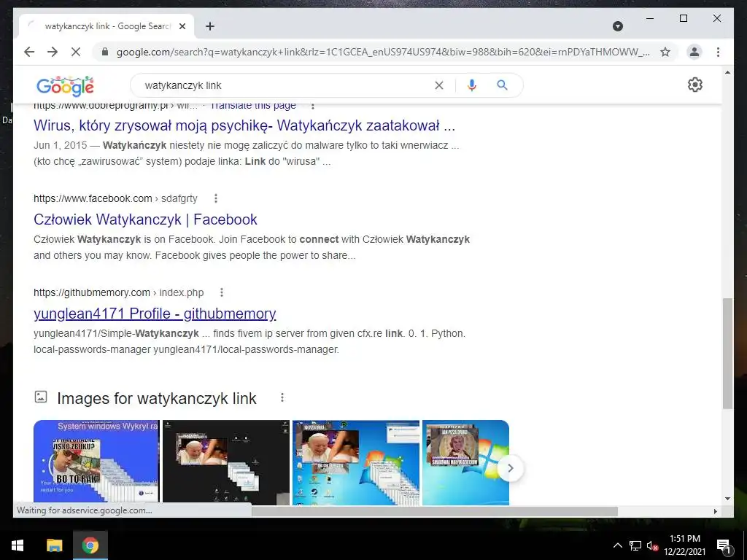Open the Chrome profile avatar menu
This screenshot has width=747, height=560.
[694, 52]
